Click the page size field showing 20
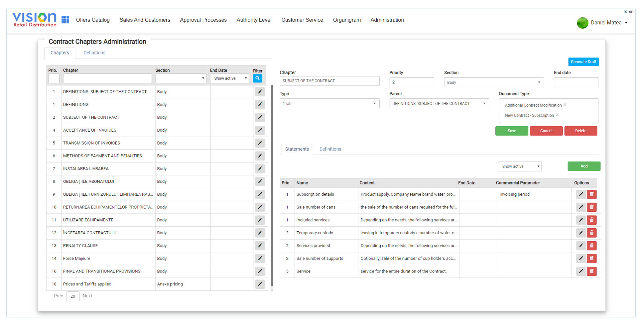Screen dimensions: 644x326 point(73,296)
